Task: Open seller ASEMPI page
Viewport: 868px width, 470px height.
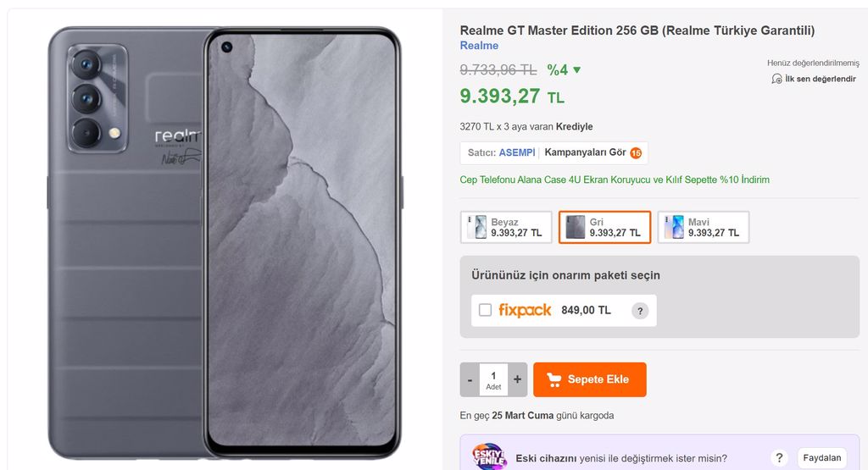Action: click(516, 152)
